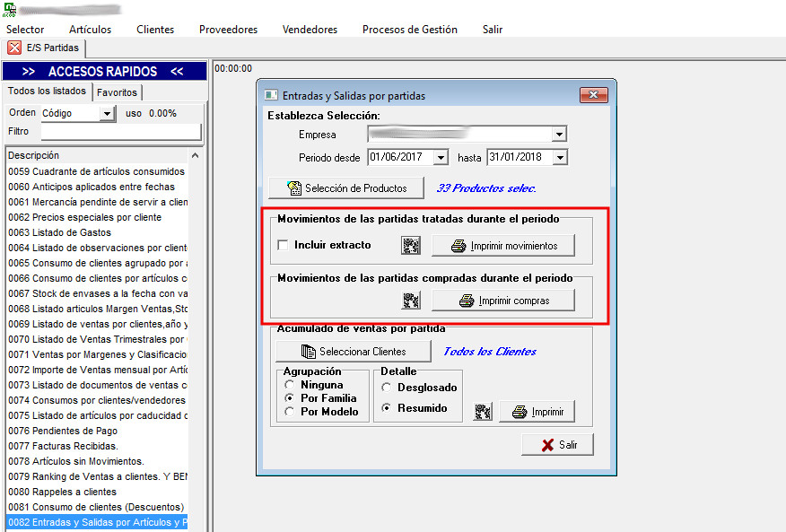786x532 pixels.
Task: Select the Ninguna agrupación option
Action: (x=289, y=385)
